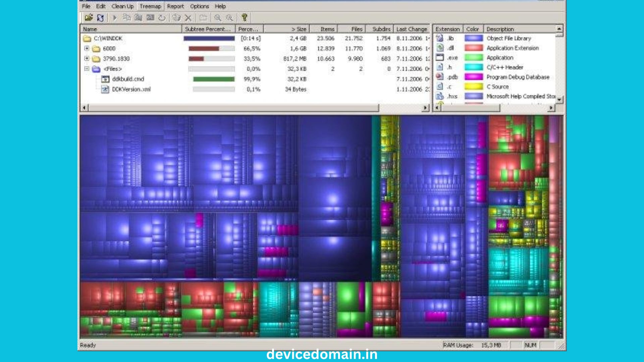644x362 pixels.
Task: Click the Help question mark icon
Action: coord(244,17)
